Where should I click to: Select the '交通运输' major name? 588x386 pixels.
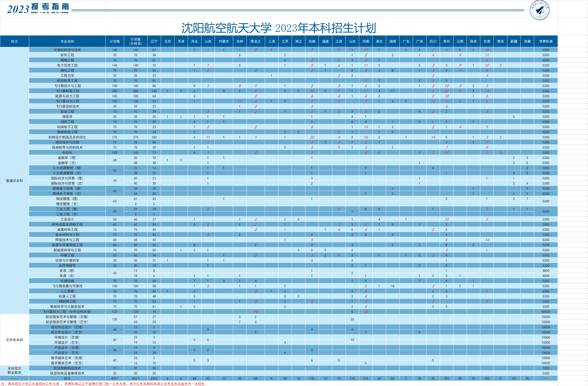click(67, 281)
